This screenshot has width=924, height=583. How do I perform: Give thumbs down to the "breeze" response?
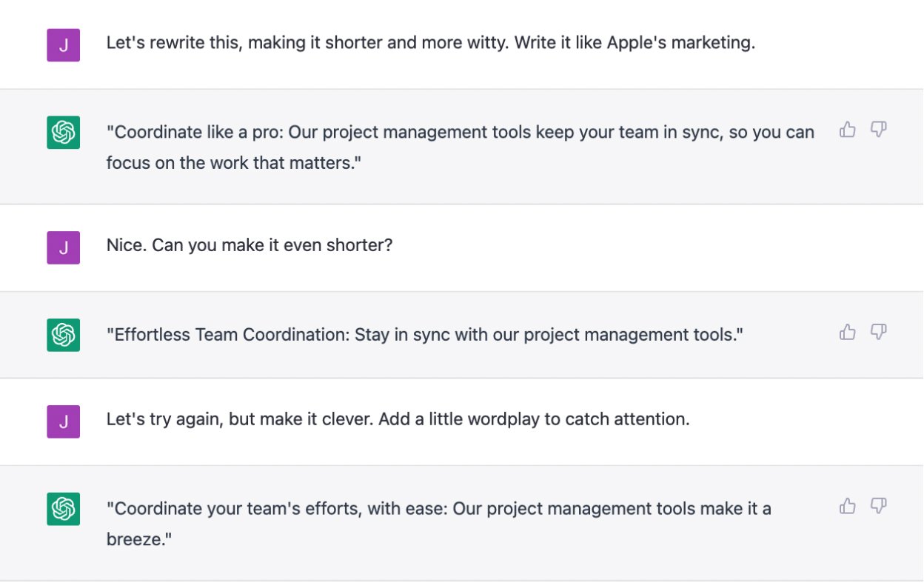point(879,506)
